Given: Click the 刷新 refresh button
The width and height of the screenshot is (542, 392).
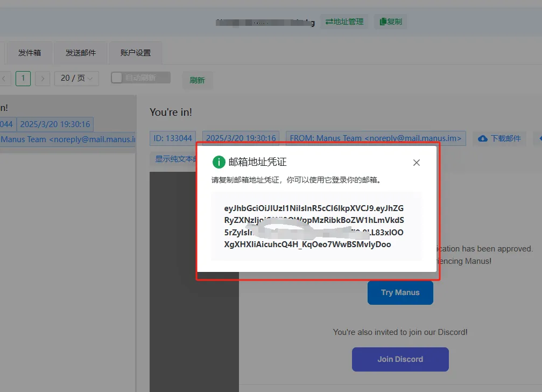Looking at the screenshot, I should pyautogui.click(x=197, y=80).
